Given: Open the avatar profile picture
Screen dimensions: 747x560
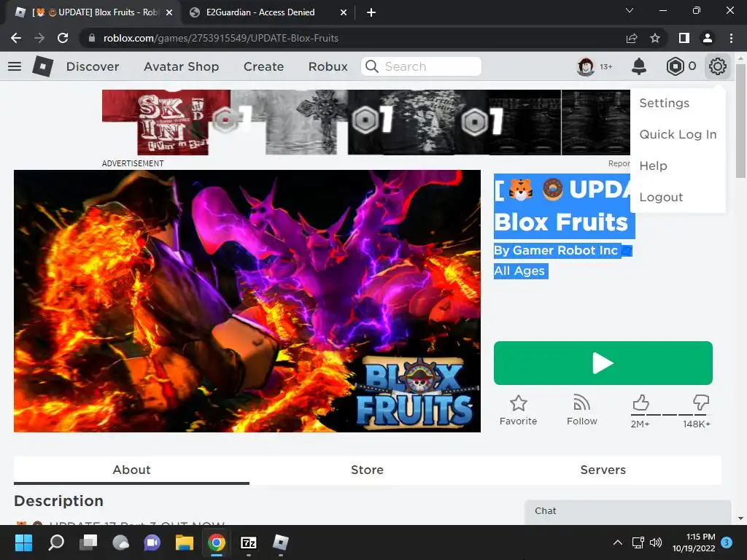Looking at the screenshot, I should pyautogui.click(x=586, y=66).
